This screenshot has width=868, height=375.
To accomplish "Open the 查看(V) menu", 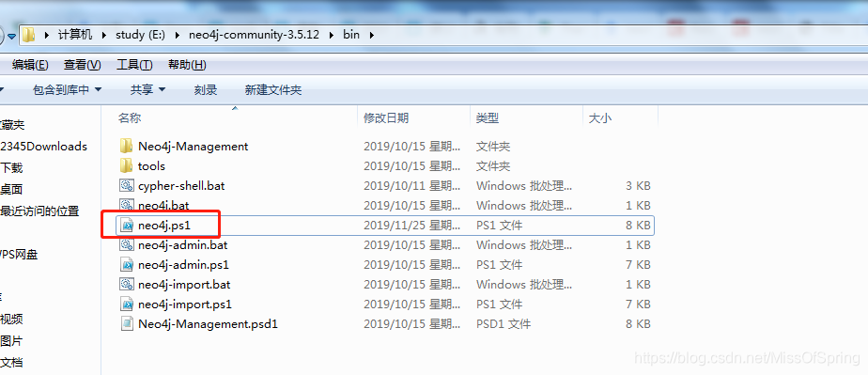I will tap(83, 65).
